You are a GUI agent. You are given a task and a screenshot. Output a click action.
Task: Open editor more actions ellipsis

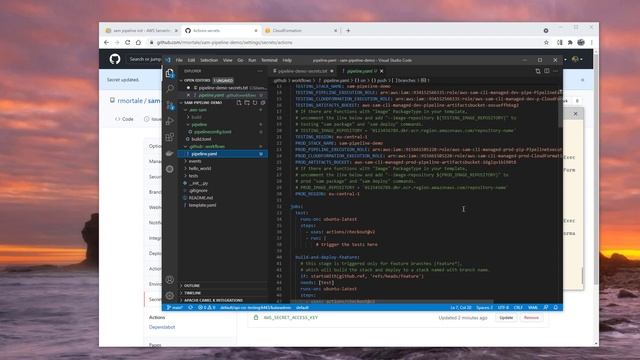(x=556, y=71)
